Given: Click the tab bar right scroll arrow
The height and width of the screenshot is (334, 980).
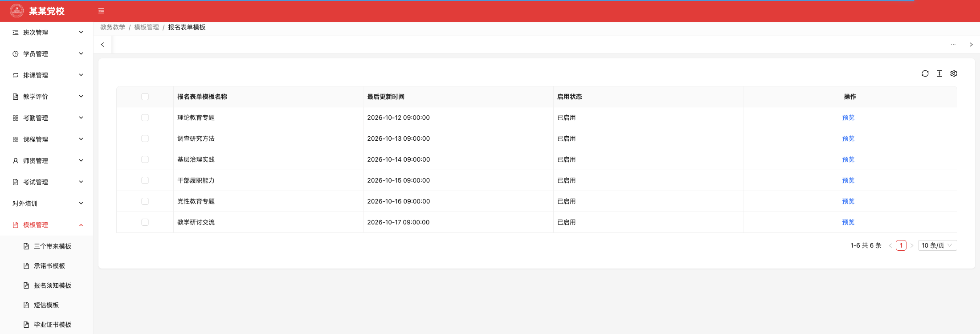Looking at the screenshot, I should (971, 45).
